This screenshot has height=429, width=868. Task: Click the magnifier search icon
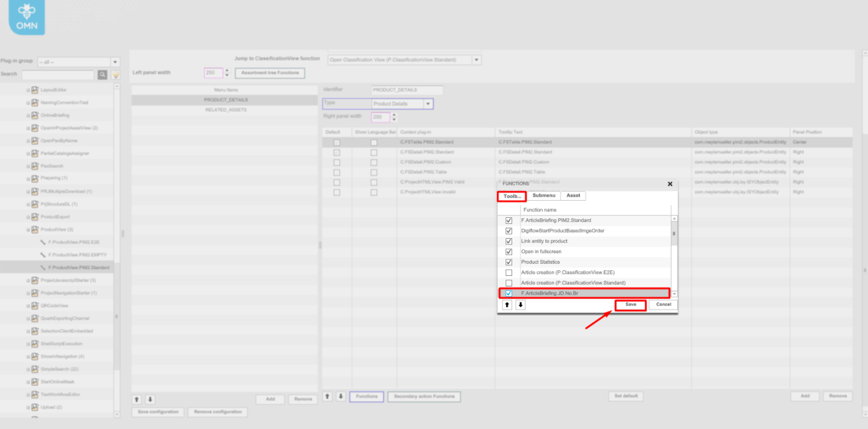pos(102,75)
